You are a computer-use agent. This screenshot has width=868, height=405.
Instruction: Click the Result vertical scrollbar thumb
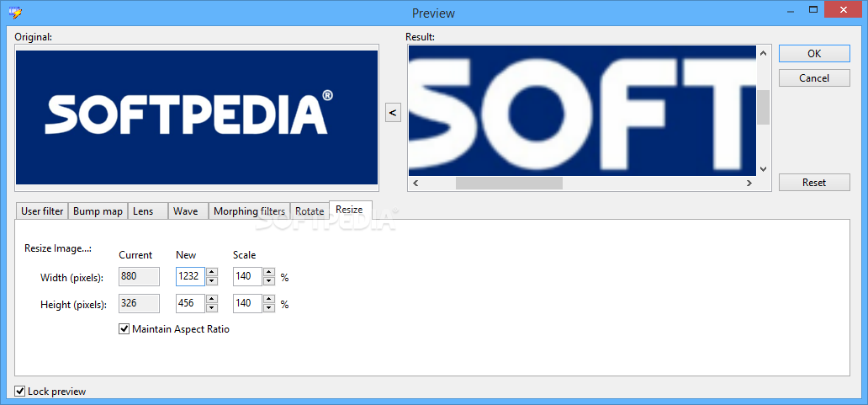pyautogui.click(x=764, y=107)
